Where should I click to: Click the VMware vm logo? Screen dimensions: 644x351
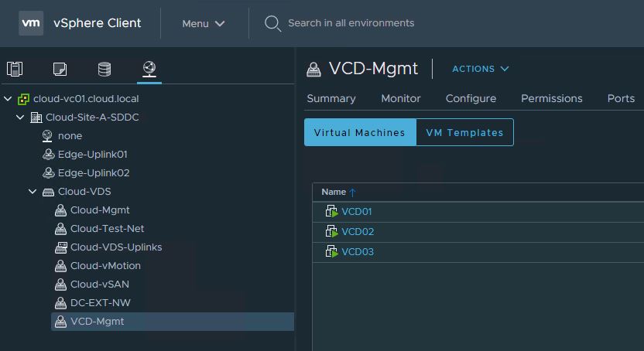pyautogui.click(x=31, y=23)
